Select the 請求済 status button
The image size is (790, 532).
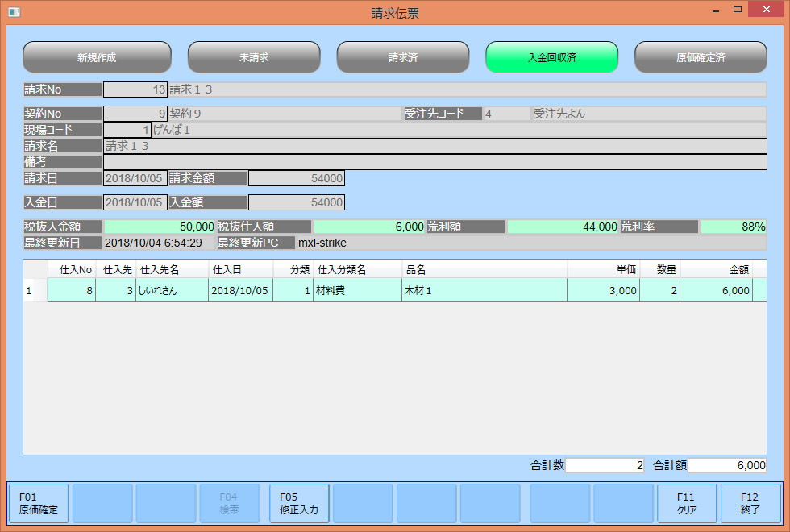point(402,57)
